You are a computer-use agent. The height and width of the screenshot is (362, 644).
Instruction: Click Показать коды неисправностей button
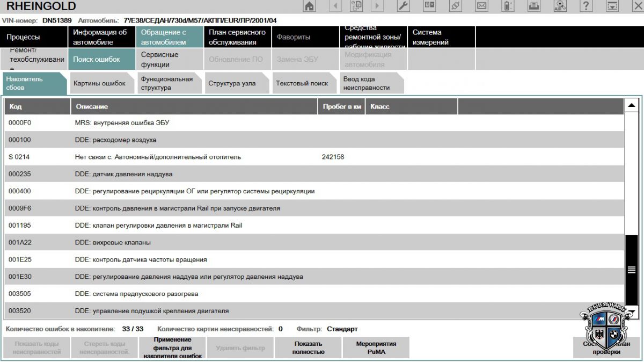pyautogui.click(x=36, y=348)
